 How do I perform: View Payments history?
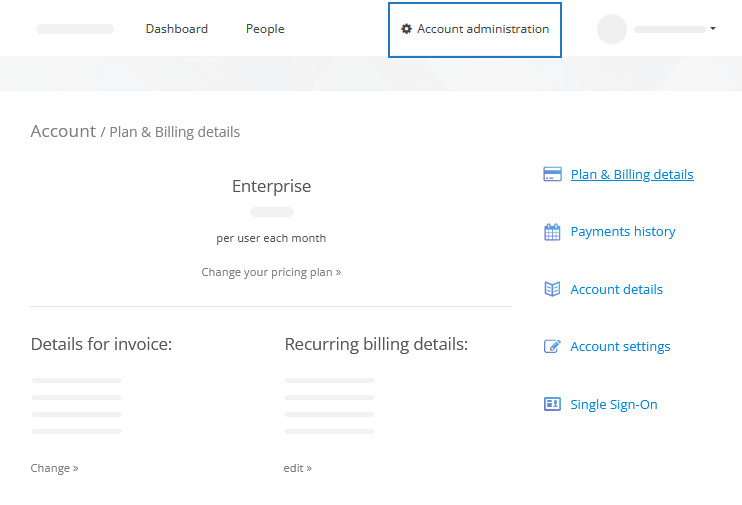[x=623, y=231]
